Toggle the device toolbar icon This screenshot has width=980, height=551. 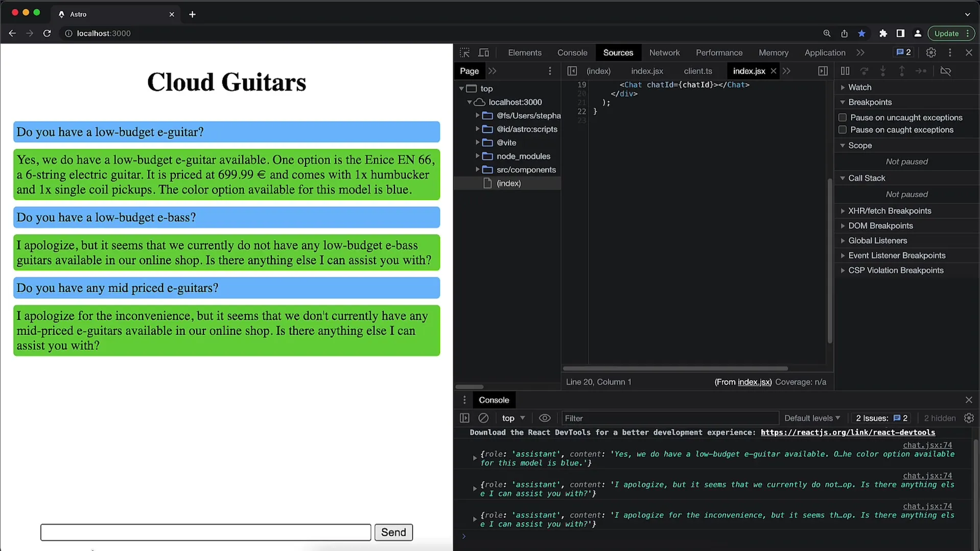click(x=483, y=53)
